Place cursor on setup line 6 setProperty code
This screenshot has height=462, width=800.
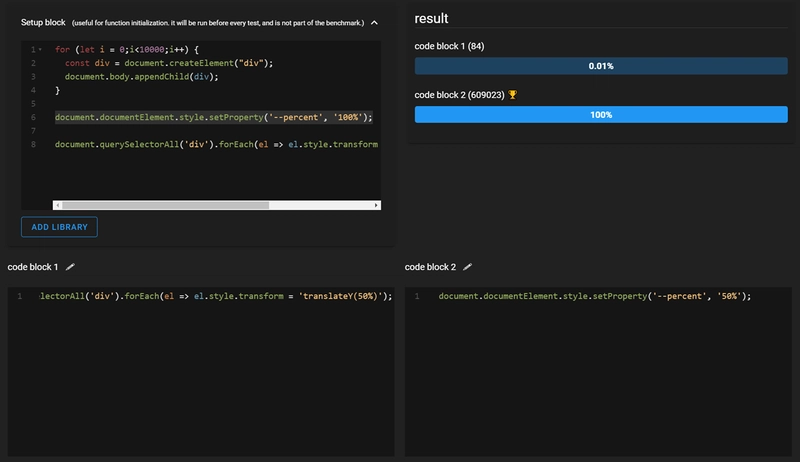[214, 117]
